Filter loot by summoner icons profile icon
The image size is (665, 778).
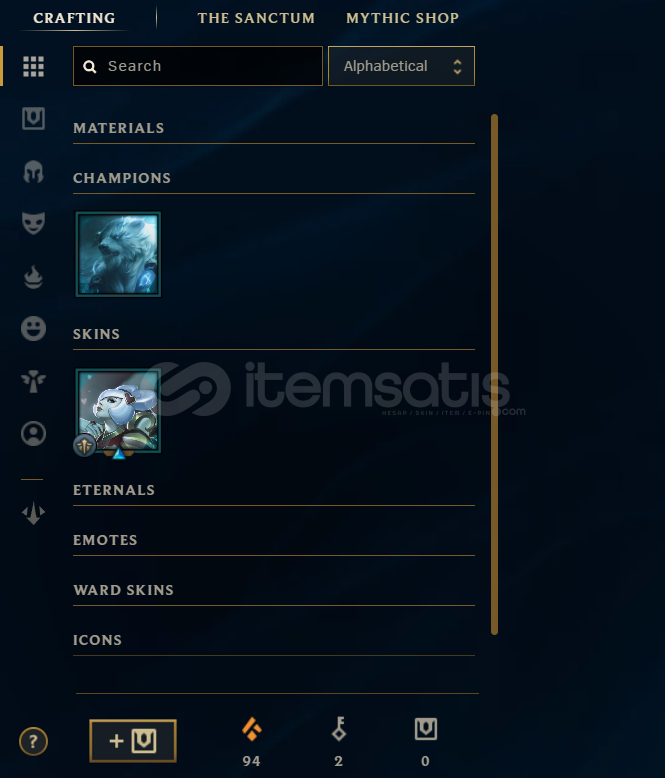coord(33,434)
